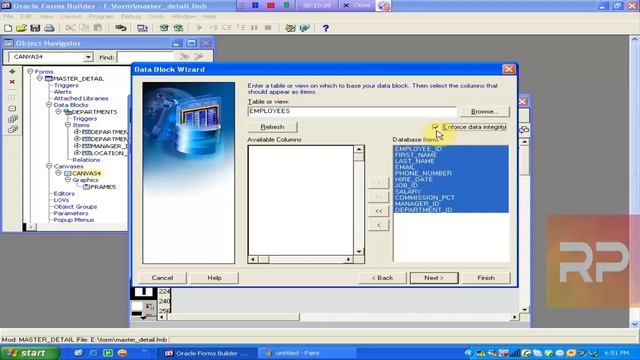640x360 pixels.
Task: Collapse the Forms root node
Action: point(30,71)
